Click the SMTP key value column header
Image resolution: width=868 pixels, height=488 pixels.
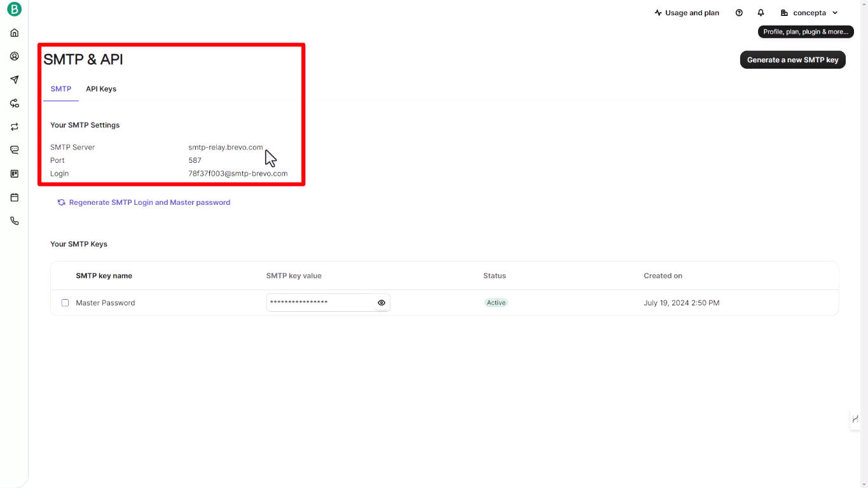tap(294, 275)
